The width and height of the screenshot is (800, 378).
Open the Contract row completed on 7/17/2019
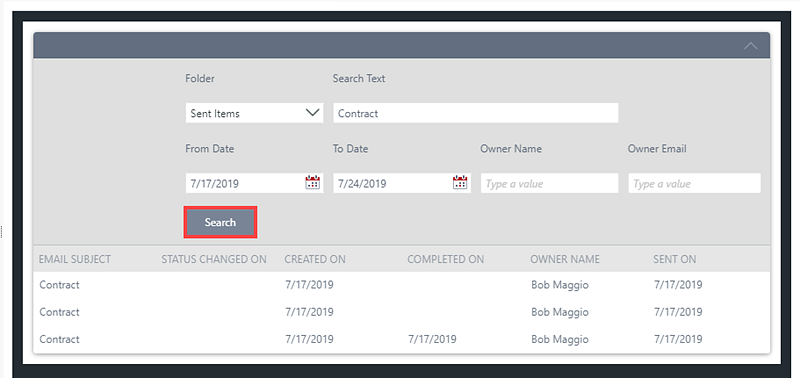(402, 339)
